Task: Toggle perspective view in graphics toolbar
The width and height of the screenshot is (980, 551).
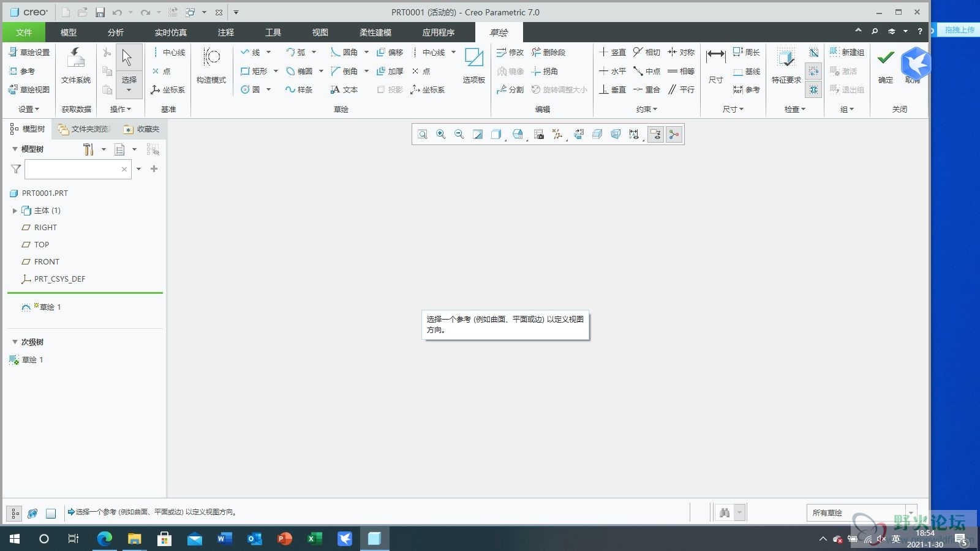Action: coord(616,134)
